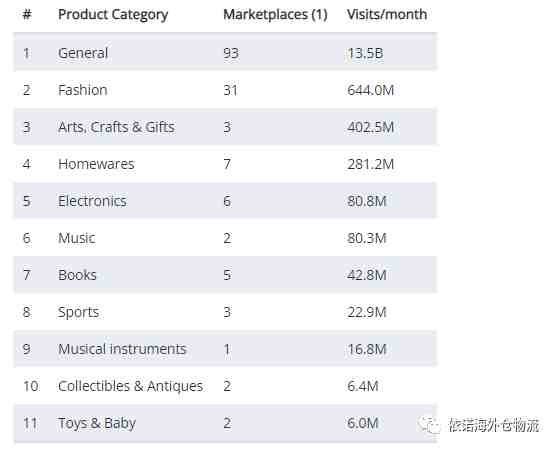Select Collectibles & Antiques category

[x=130, y=386]
